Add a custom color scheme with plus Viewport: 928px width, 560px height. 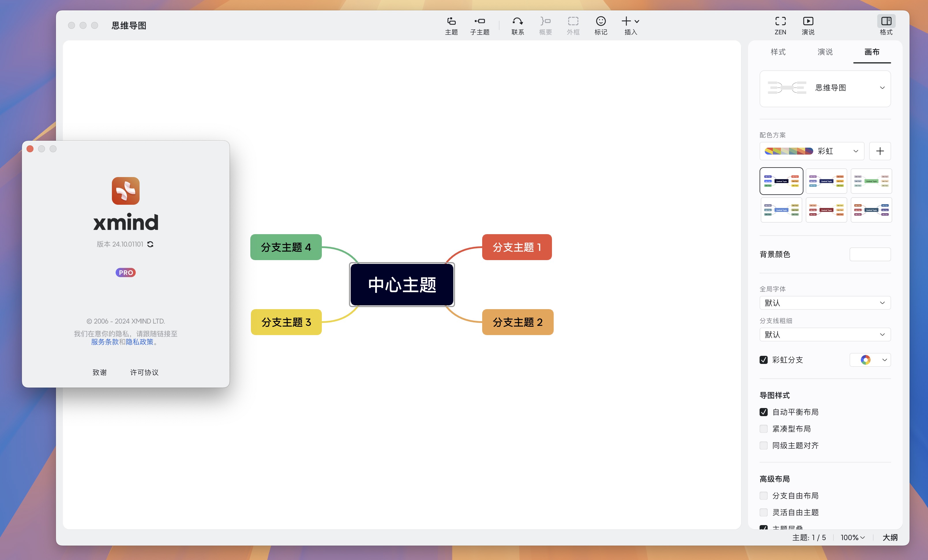pyautogui.click(x=880, y=151)
